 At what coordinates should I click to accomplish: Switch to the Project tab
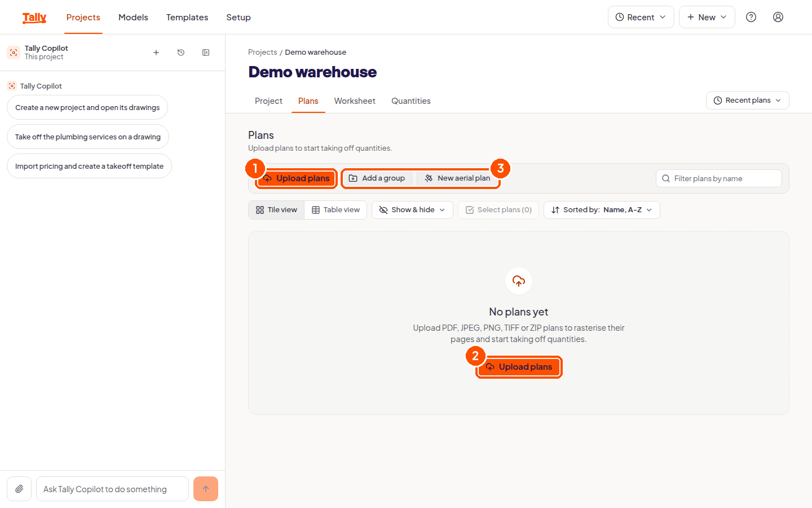tap(268, 101)
